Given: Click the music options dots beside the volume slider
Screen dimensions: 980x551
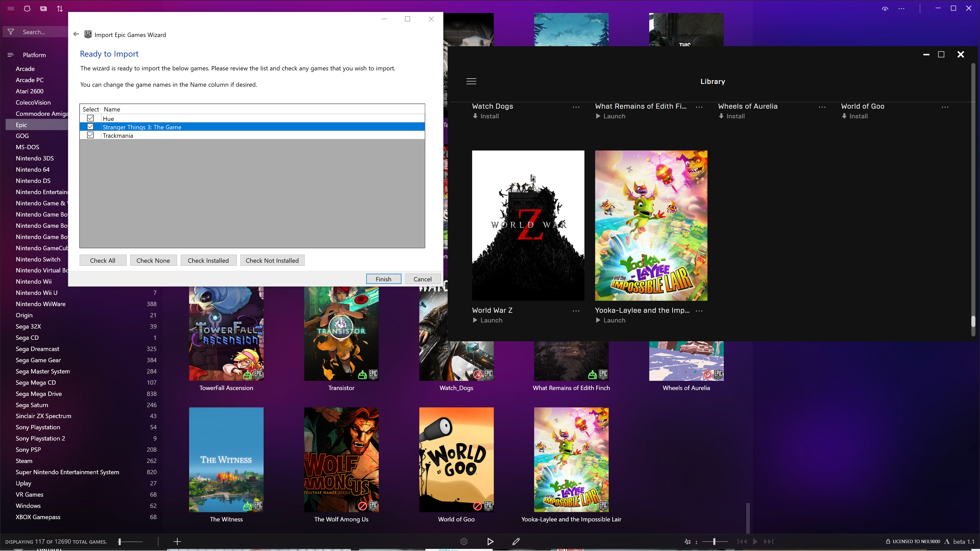Looking at the screenshot, I should [x=696, y=542].
